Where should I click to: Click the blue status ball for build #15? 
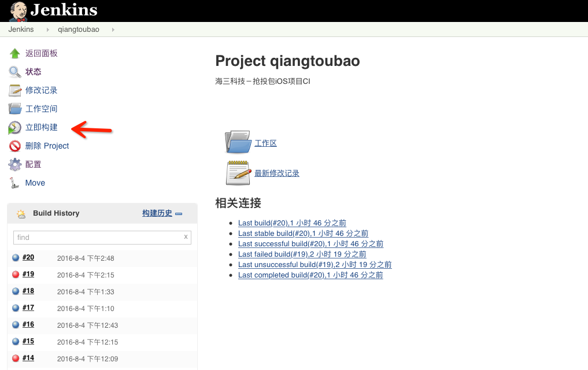coord(16,341)
